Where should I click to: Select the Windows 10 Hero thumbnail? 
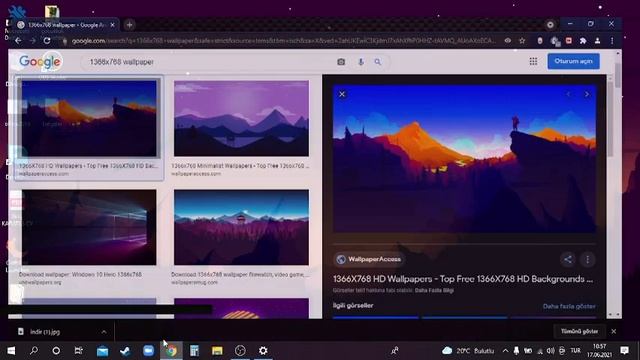click(89, 227)
